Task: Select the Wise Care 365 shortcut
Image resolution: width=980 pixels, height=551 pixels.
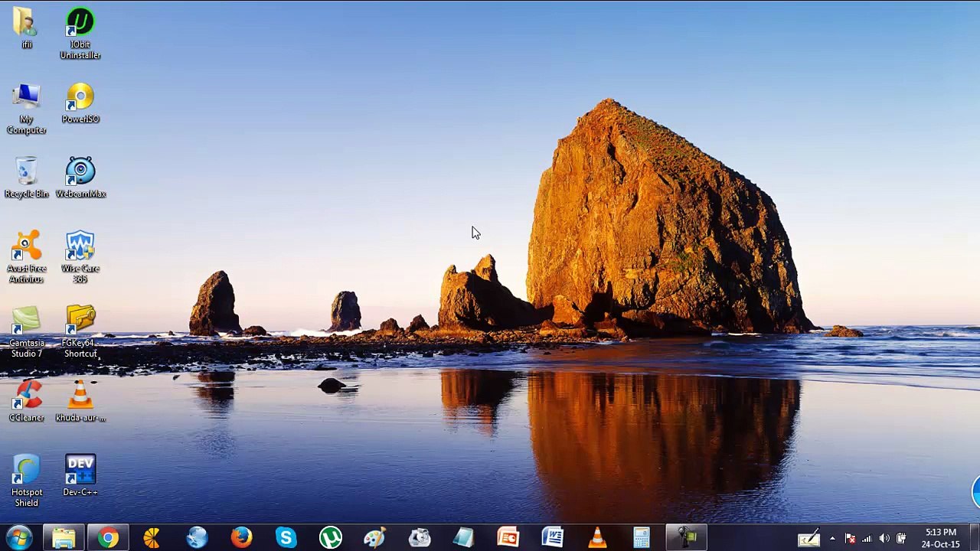Action: (x=80, y=257)
